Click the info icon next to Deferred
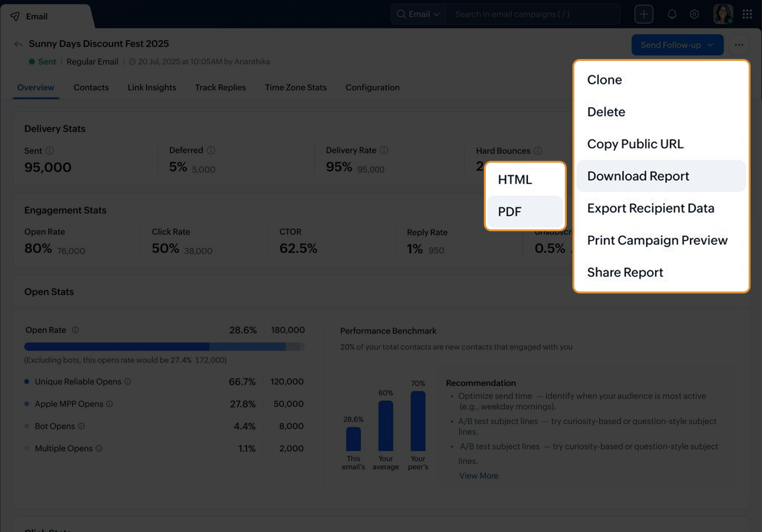Viewport: 762px width, 532px height. (211, 150)
